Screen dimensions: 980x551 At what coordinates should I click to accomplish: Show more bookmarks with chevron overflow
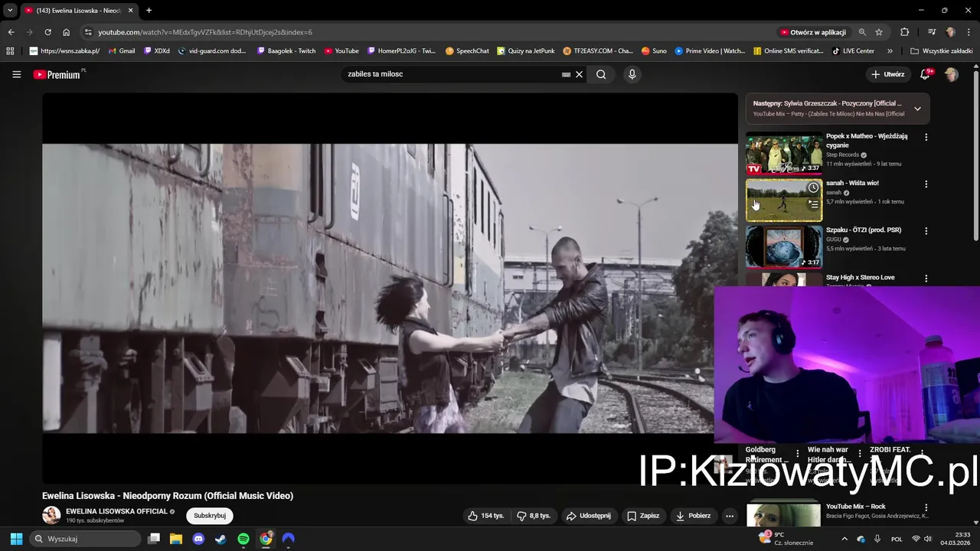click(x=890, y=51)
